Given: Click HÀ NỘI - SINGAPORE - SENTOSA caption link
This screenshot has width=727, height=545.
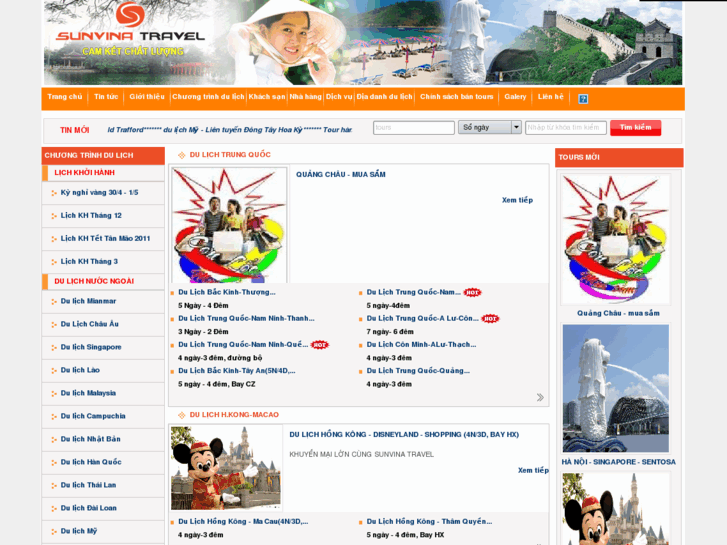Looking at the screenshot, I should coord(619,462).
